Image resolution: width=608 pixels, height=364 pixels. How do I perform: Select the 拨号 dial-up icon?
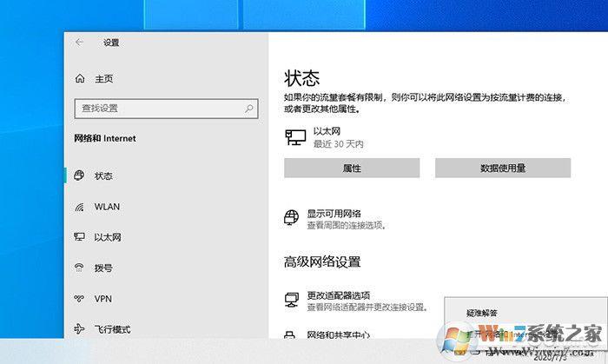(79, 268)
